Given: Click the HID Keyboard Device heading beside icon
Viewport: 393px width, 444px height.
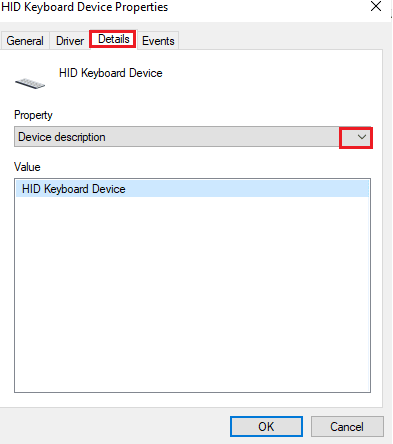Looking at the screenshot, I should [x=111, y=73].
